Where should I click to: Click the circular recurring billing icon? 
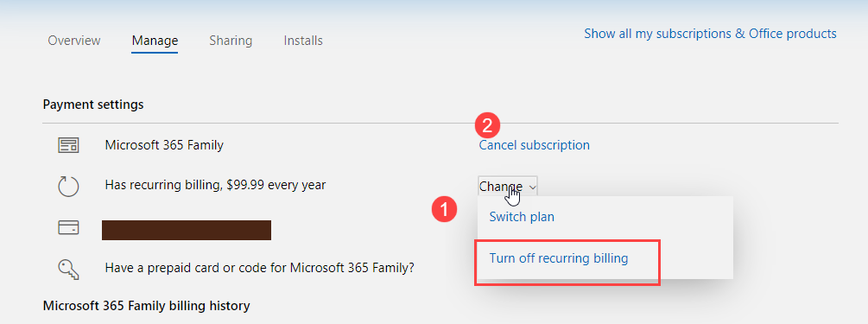[68, 186]
